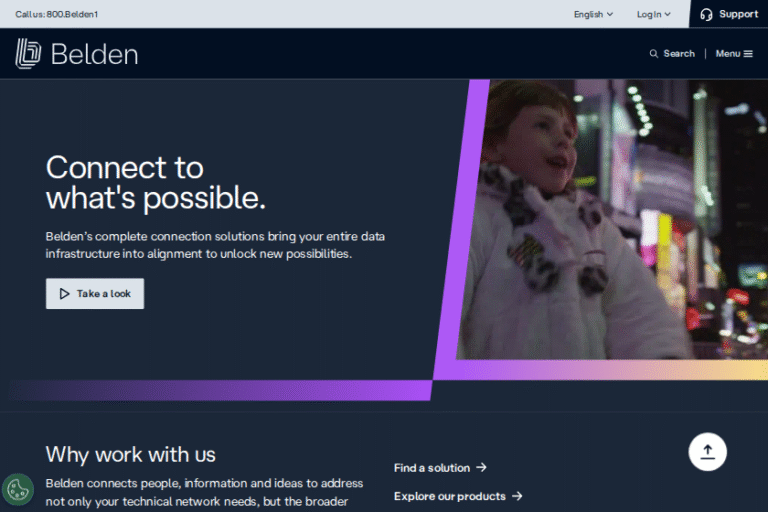Select the Search text in header
The image size is (768, 512).
pos(679,54)
